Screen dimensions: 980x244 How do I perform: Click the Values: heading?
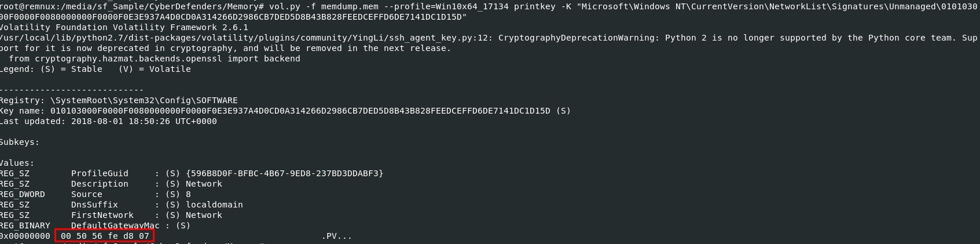(17, 163)
